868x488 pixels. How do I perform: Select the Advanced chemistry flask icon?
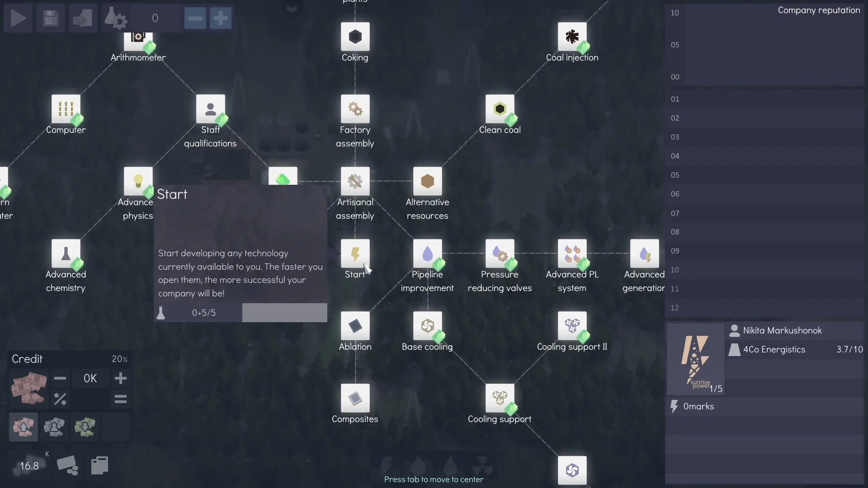click(x=66, y=253)
